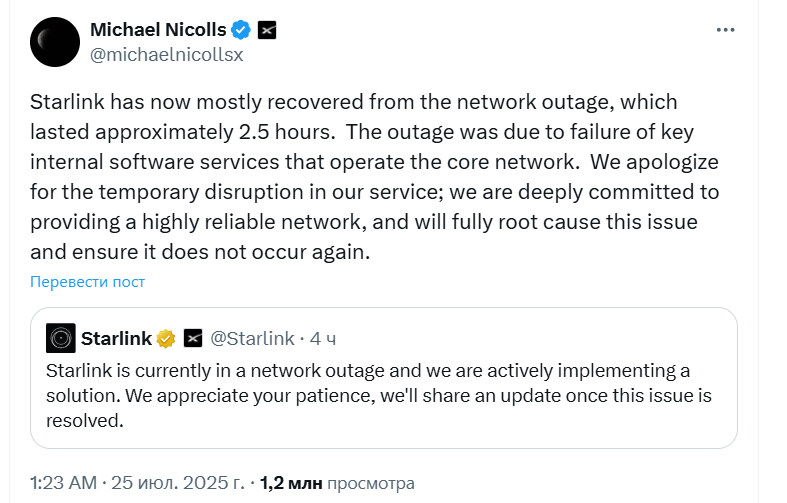787x503 pixels.
Task: Click X affiliation badge next to Starlink
Action: coord(193,338)
